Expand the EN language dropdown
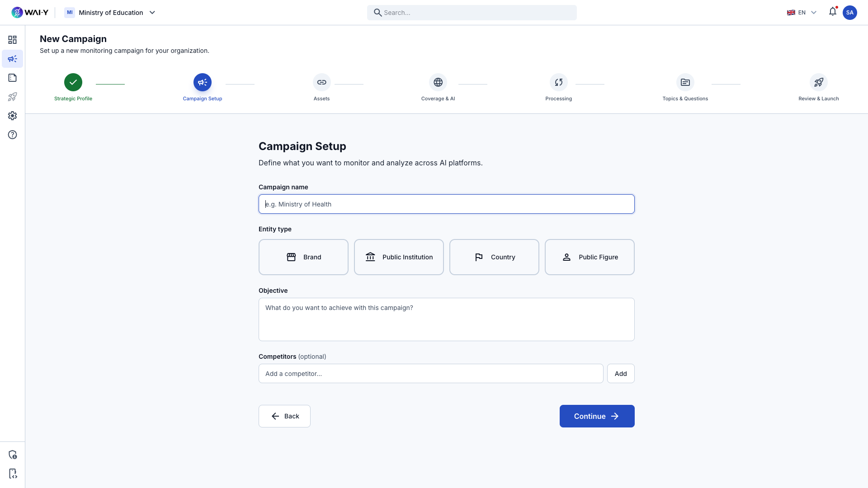Screen dimensions: 868x488 tap(802, 12)
